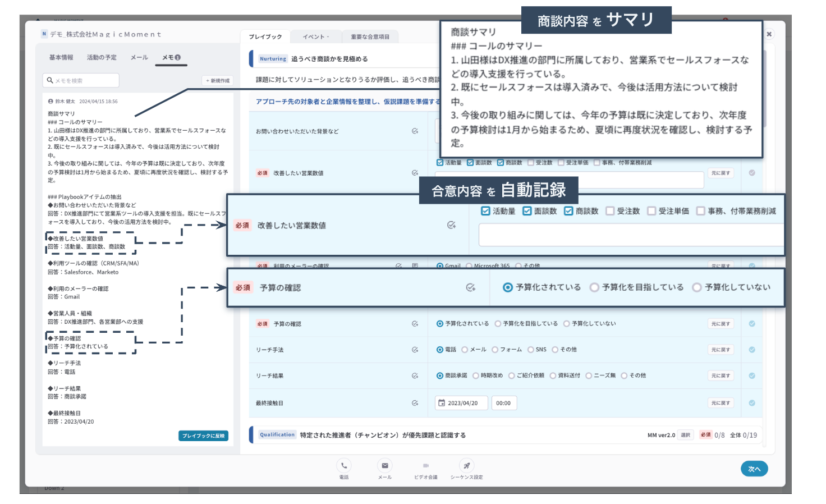Click the count badge on メモ tab

pos(178,57)
